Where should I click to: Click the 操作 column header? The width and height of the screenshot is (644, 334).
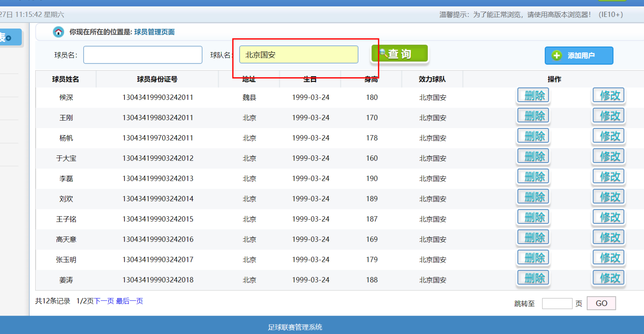click(x=554, y=79)
